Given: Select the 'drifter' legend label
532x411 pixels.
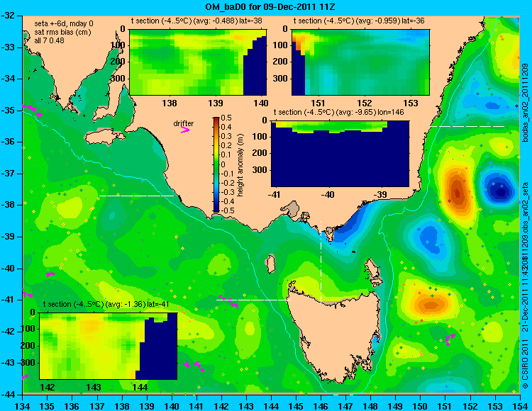Looking at the screenshot, I should [x=184, y=123].
